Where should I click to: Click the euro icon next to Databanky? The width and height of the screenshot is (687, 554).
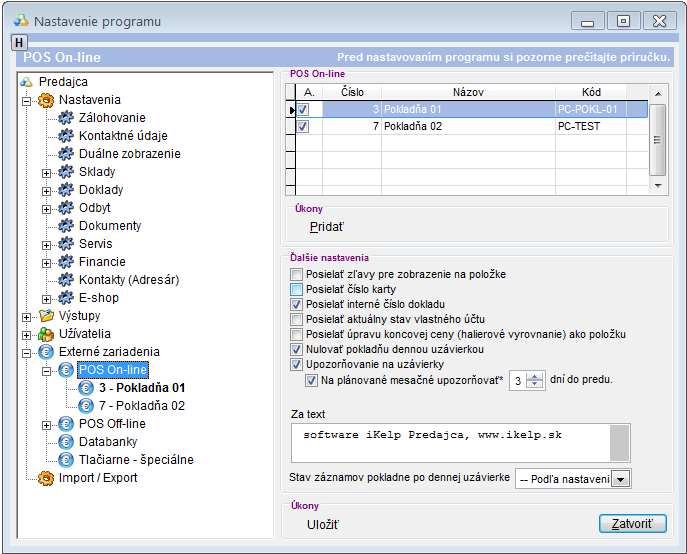(67, 442)
